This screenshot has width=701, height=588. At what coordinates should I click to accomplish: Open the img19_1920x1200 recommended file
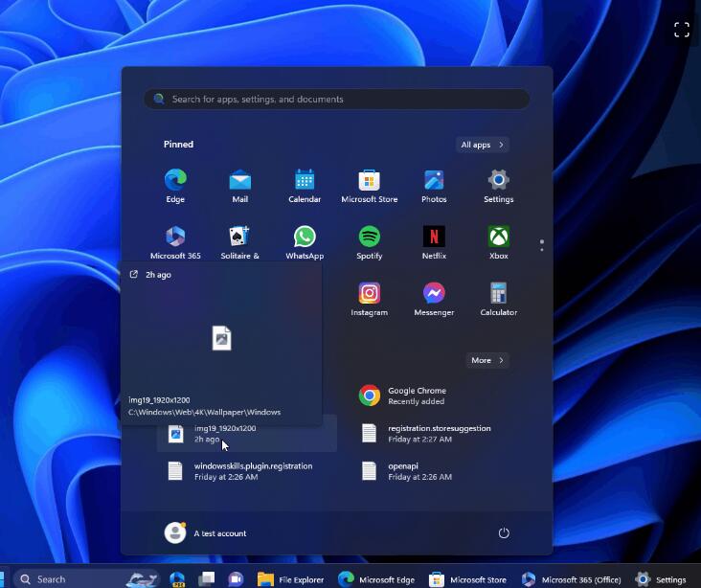[x=247, y=433]
